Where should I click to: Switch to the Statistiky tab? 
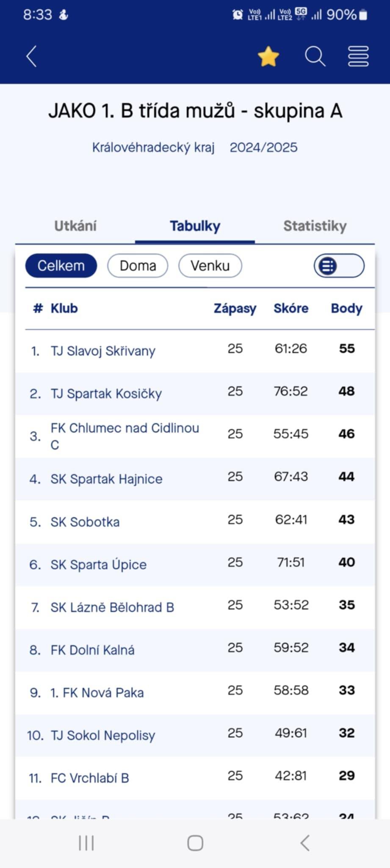[x=315, y=226]
